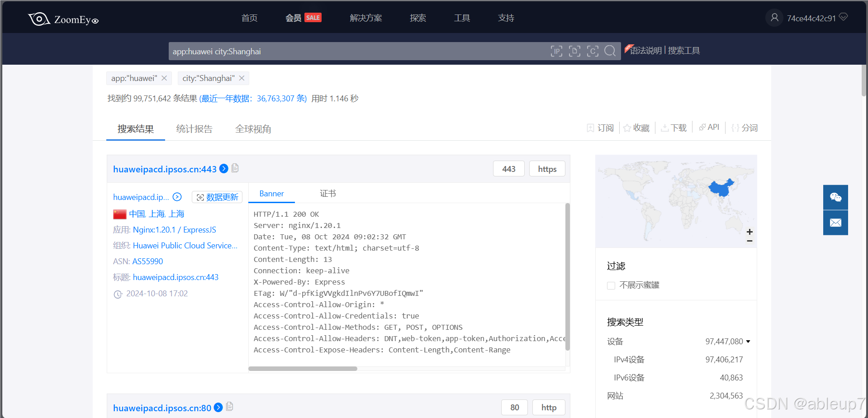This screenshot has width=868, height=418.
Task: Click the AS55990 ASN link
Action: tap(147, 261)
